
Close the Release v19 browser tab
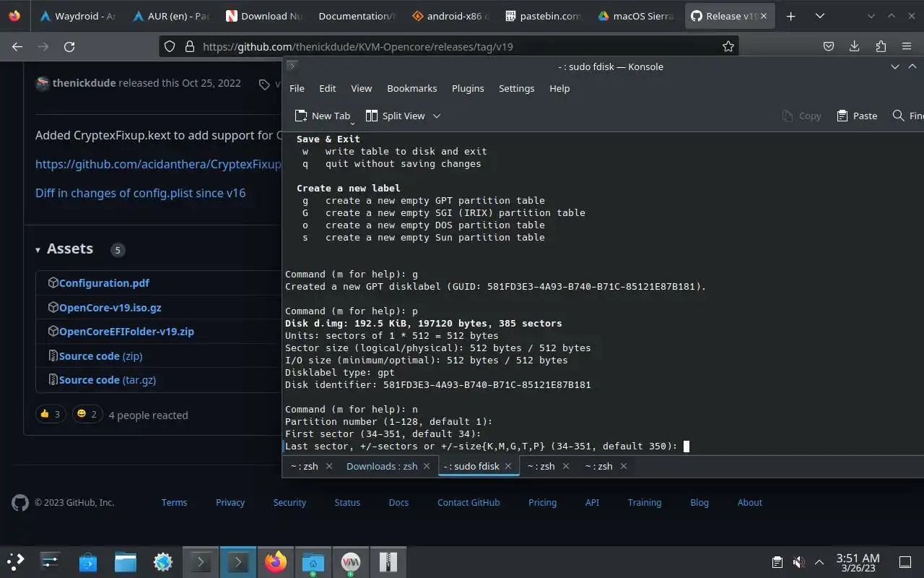click(x=765, y=16)
